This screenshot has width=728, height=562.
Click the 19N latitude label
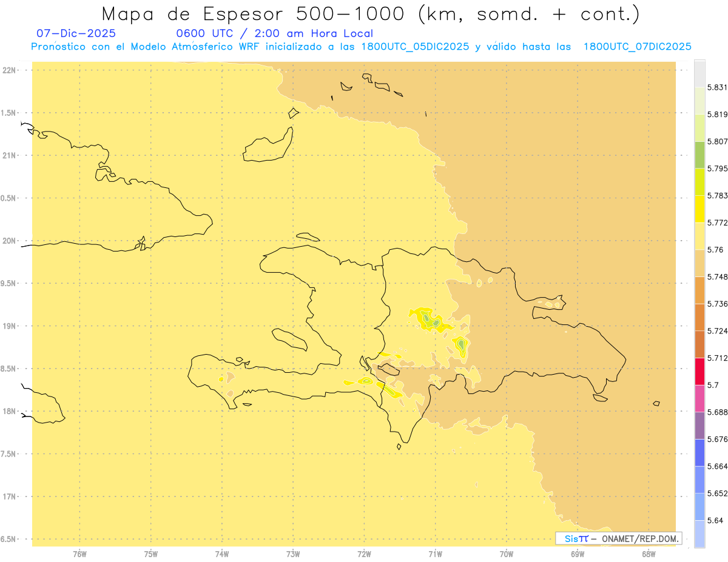pos(9,326)
